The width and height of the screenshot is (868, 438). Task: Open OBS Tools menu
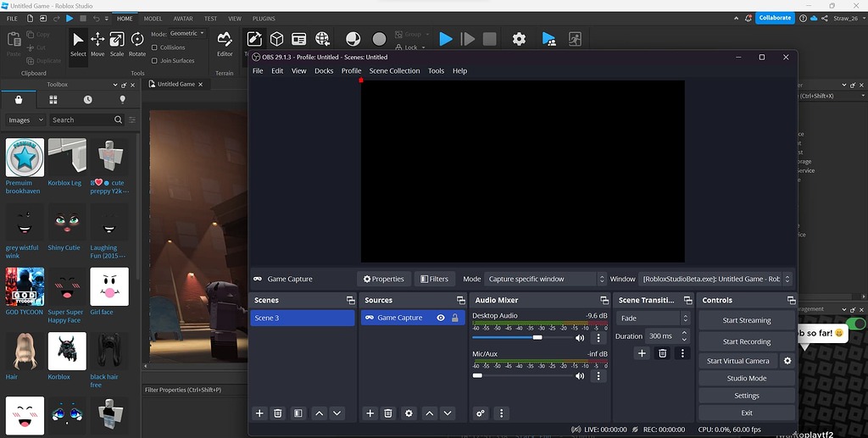(x=437, y=71)
